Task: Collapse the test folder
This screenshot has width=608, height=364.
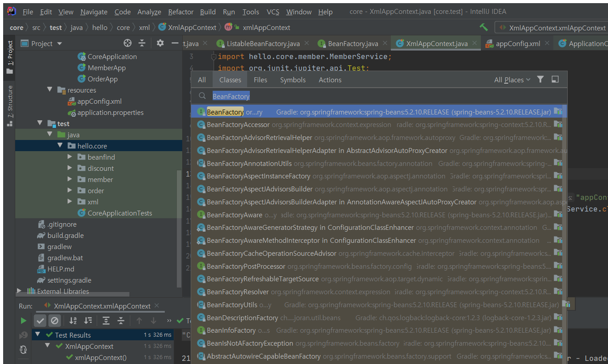Action: [40, 123]
